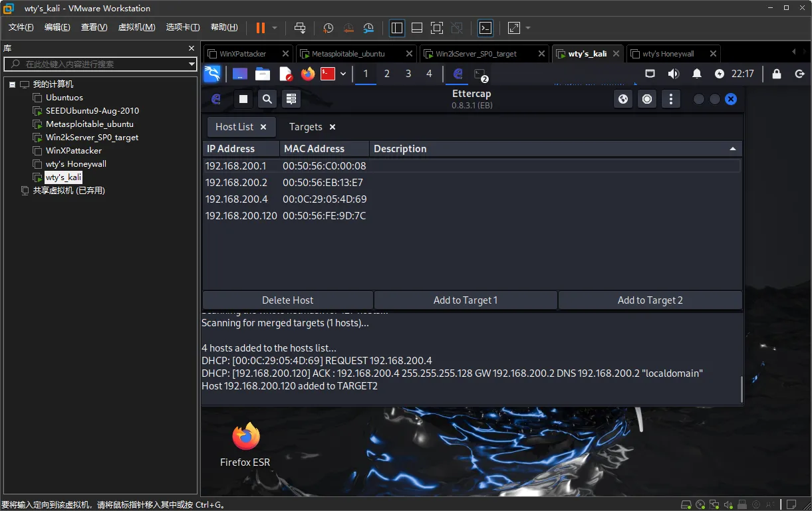
Task: Click VMware send Ctrl+Alt+Del icon
Action: [300, 28]
